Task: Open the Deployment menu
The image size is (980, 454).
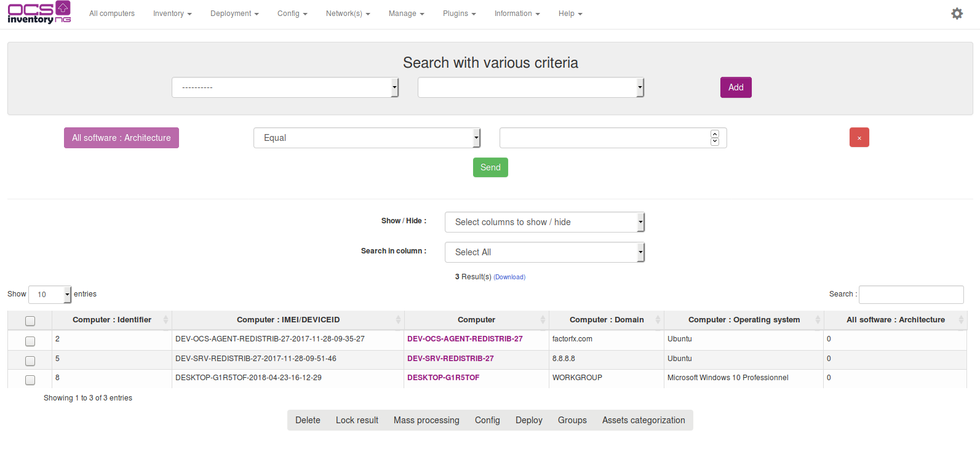Action: (234, 14)
